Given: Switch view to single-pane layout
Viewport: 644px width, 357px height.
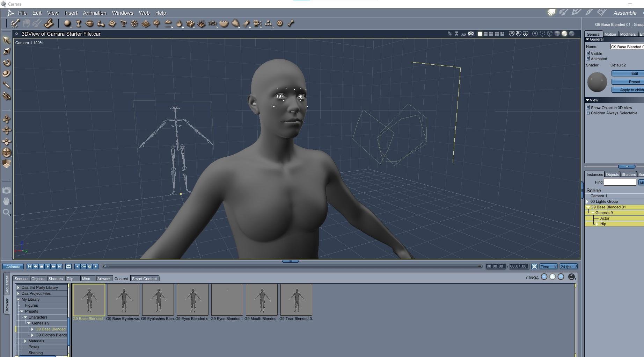Looking at the screenshot, I should (x=480, y=34).
